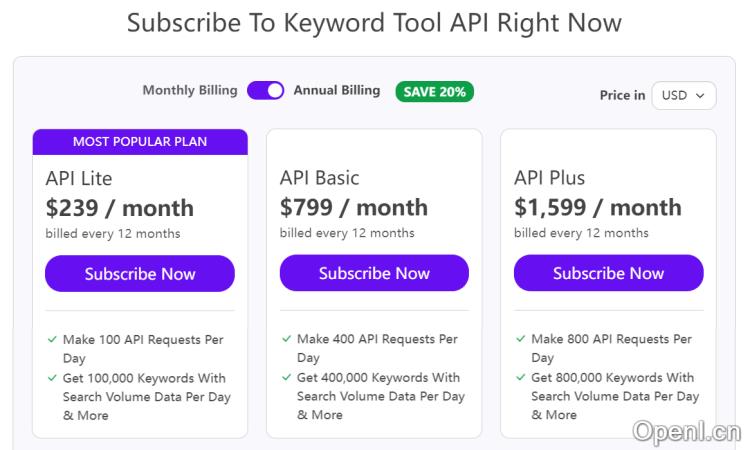Toggle the Monthly/Annual billing switch
750x450 pixels.
pos(266,91)
